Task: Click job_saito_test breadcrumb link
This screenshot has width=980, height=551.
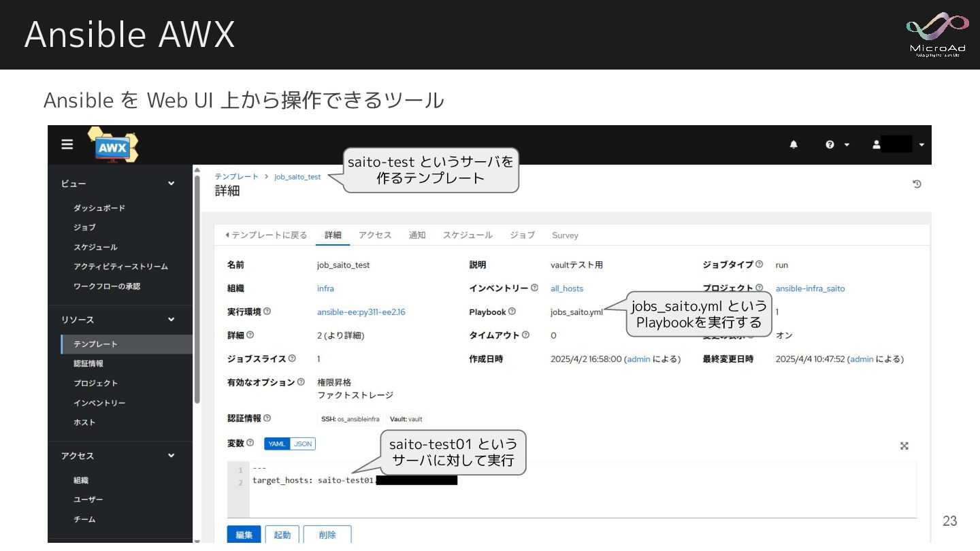Action: coord(297,177)
